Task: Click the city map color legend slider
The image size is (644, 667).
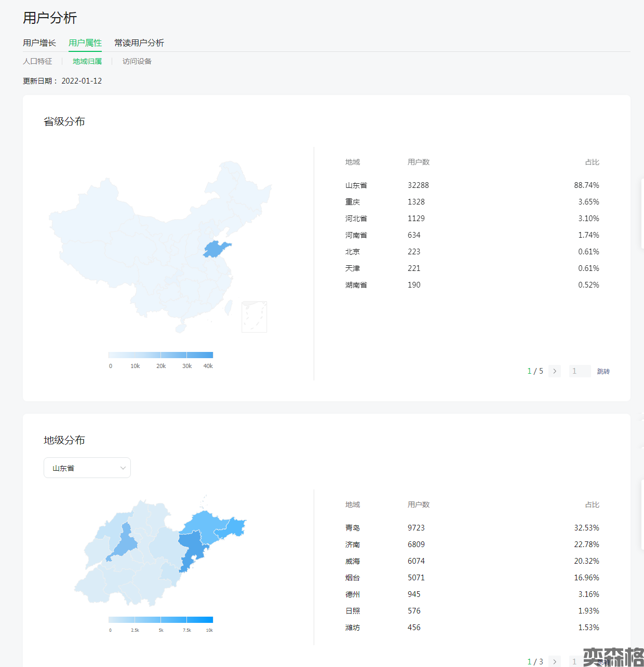Action: 160,619
